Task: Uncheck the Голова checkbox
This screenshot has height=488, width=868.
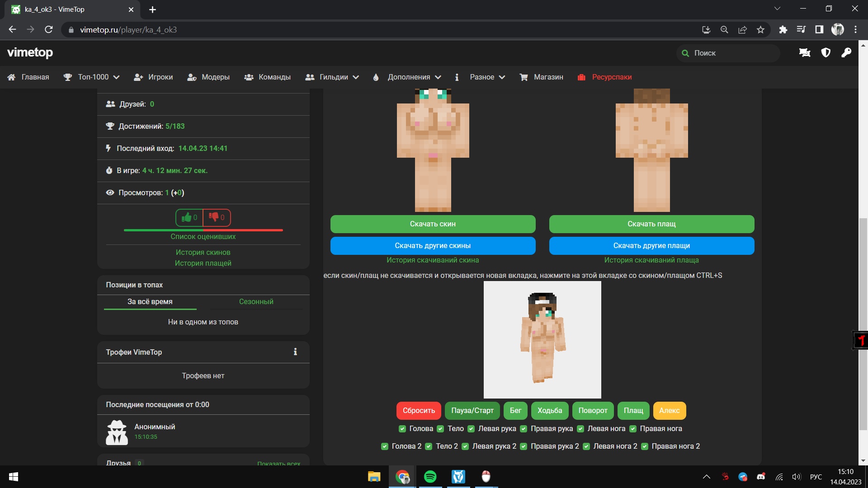Action: 402,429
